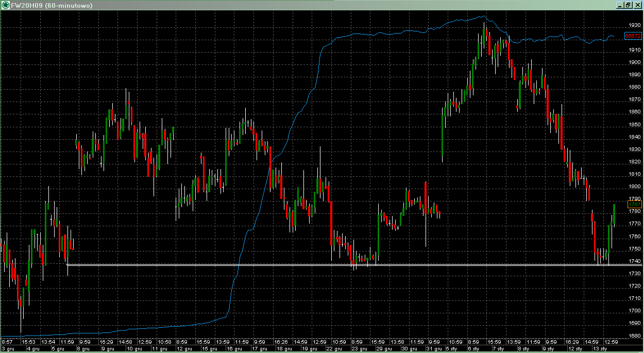Click the 14:58 time label
644x353 pixels.
(125, 342)
